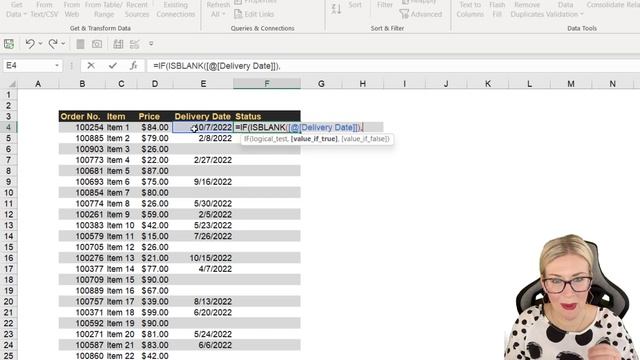Click the Status table header
640x360 pixels.
tap(267, 116)
